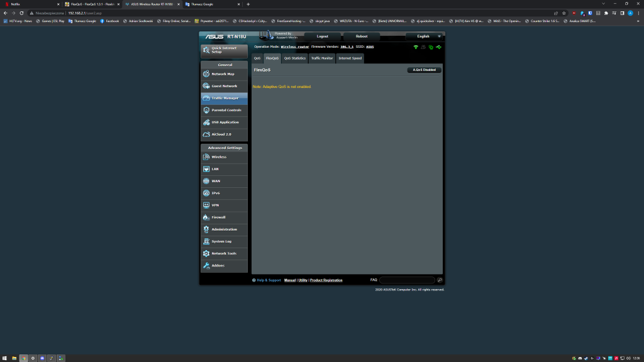Open the language dropdown showing English
This screenshot has width=644, height=362.
pos(425,36)
